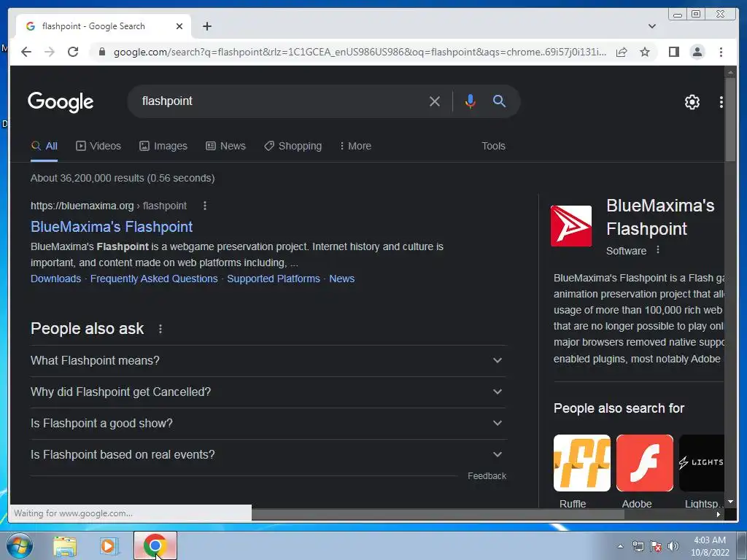Open the tab search dropdown arrow
The image size is (747, 560).
pos(651,26)
